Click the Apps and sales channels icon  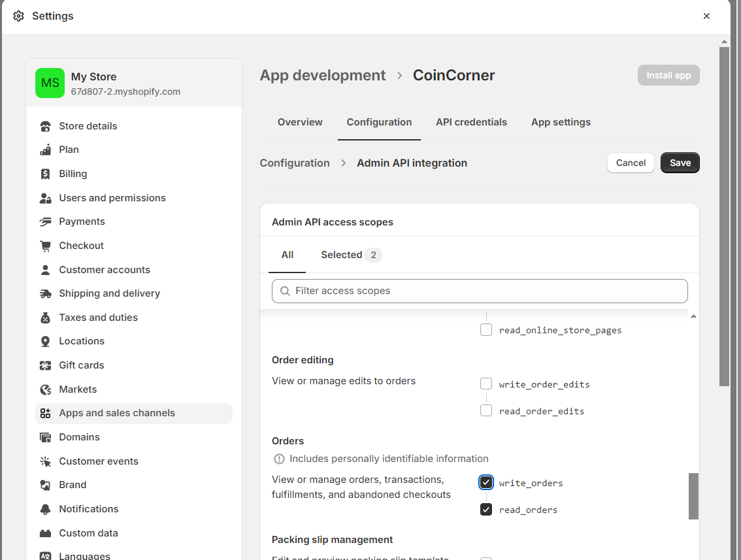point(45,413)
